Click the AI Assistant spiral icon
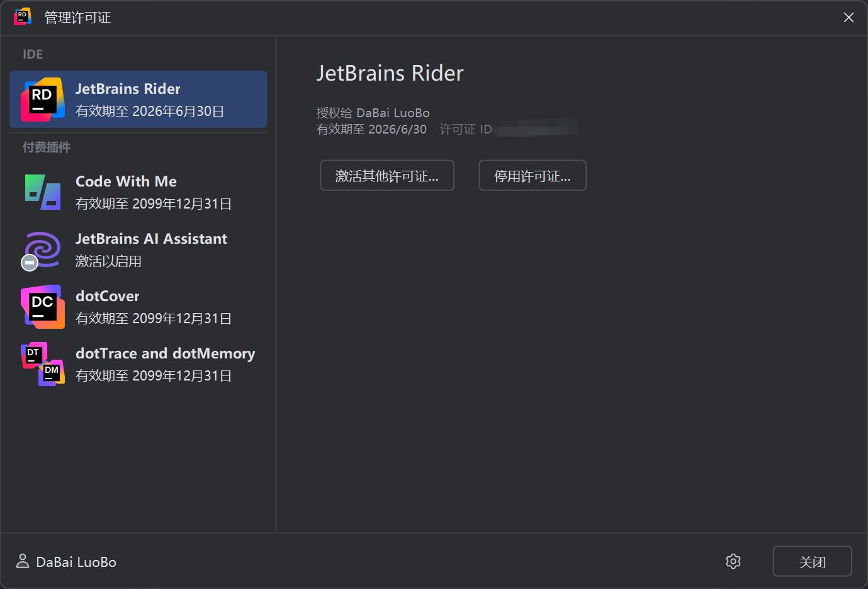 pos(43,249)
